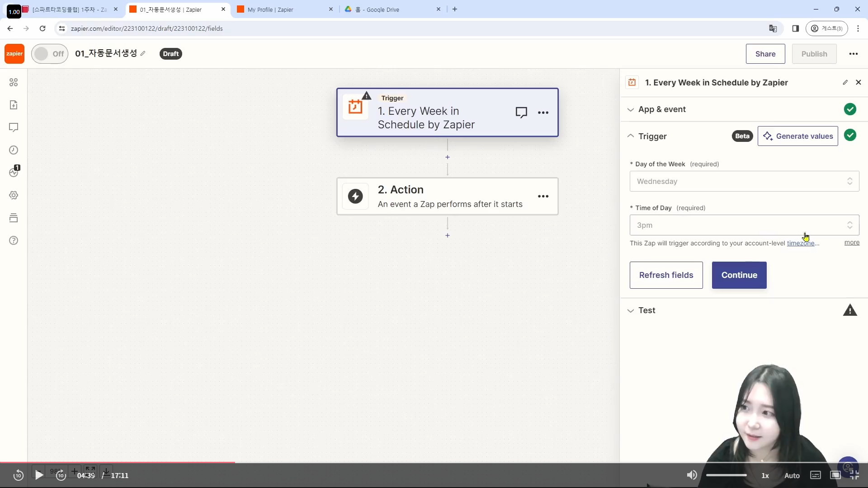Click Generate values
The width and height of the screenshot is (868, 488).
point(798,136)
